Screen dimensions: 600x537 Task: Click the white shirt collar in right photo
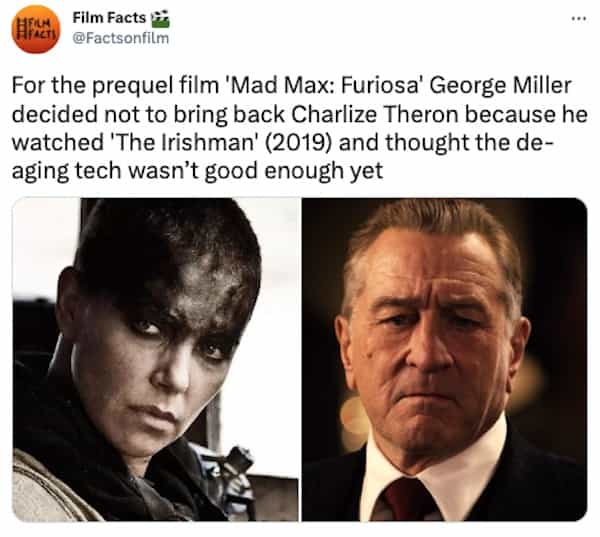(x=434, y=473)
